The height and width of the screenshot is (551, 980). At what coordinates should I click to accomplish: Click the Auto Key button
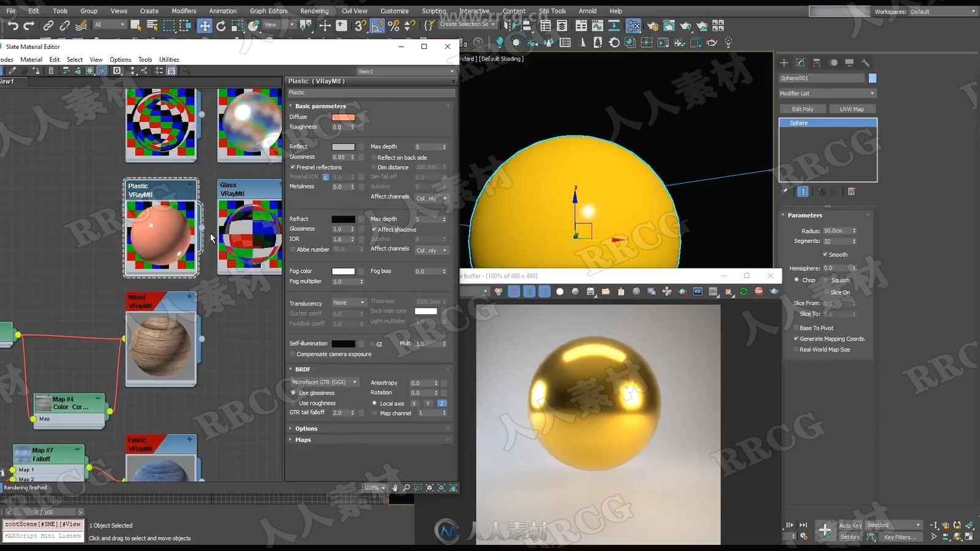click(850, 525)
